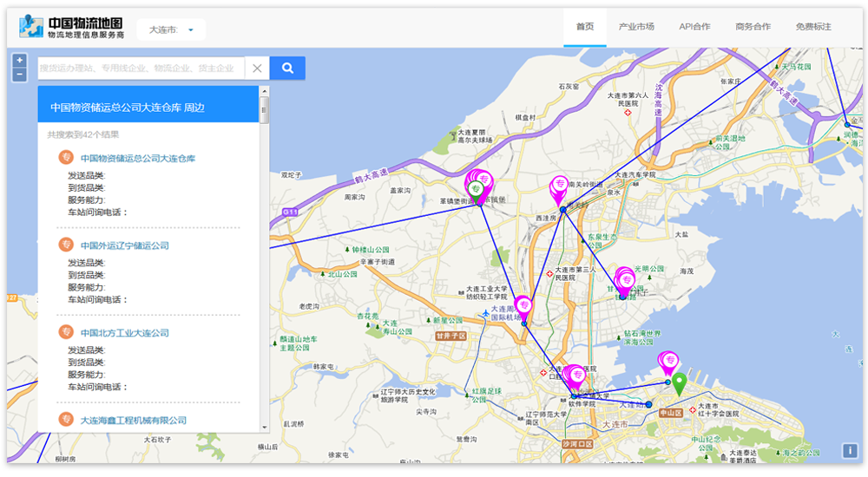This screenshot has height=477, width=868.
Task: Click the 钟楼山公园 park label
Action: [371, 250]
